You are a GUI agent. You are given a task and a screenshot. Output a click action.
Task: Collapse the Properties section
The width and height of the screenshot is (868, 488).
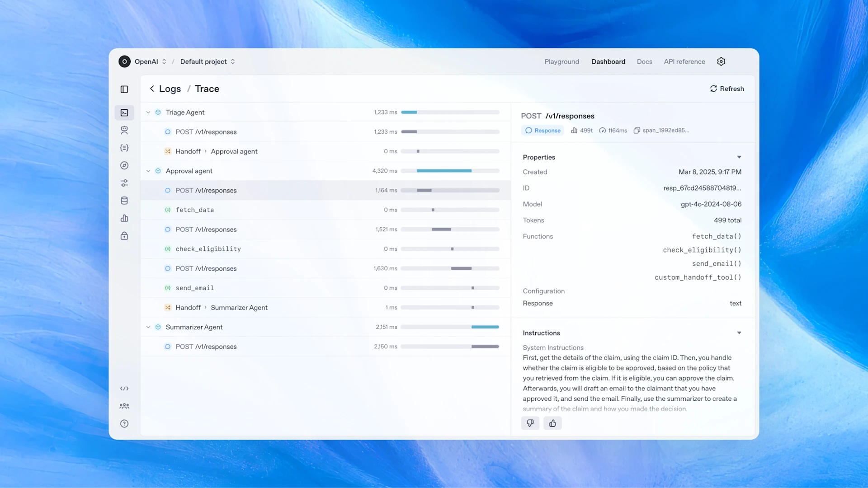point(739,157)
